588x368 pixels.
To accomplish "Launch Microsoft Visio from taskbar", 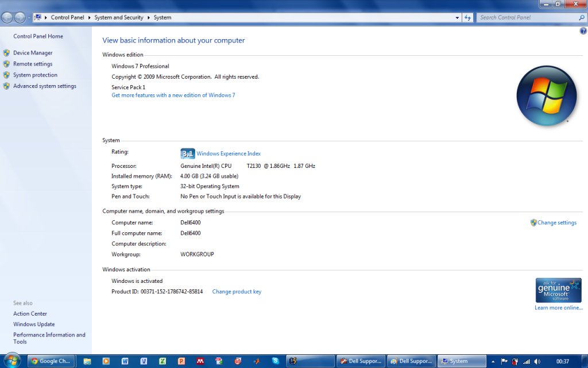I will pyautogui.click(x=144, y=361).
